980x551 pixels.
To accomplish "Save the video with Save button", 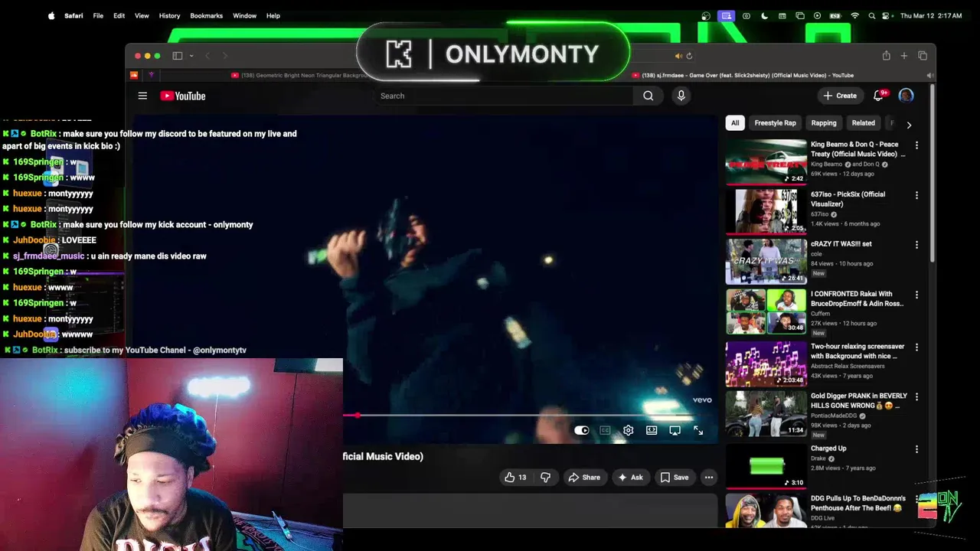I will (x=675, y=478).
